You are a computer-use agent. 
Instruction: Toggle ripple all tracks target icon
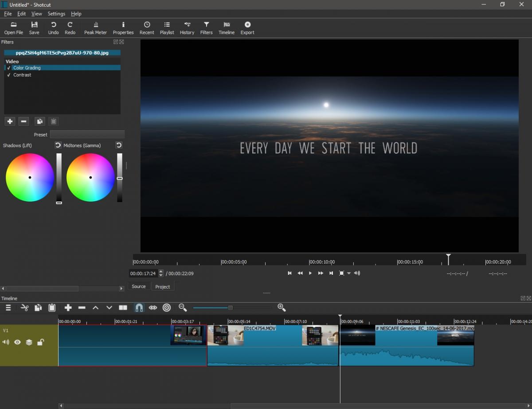pos(167,308)
